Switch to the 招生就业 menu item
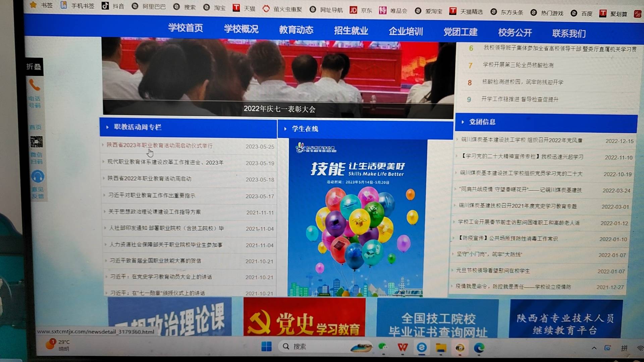 pyautogui.click(x=352, y=31)
